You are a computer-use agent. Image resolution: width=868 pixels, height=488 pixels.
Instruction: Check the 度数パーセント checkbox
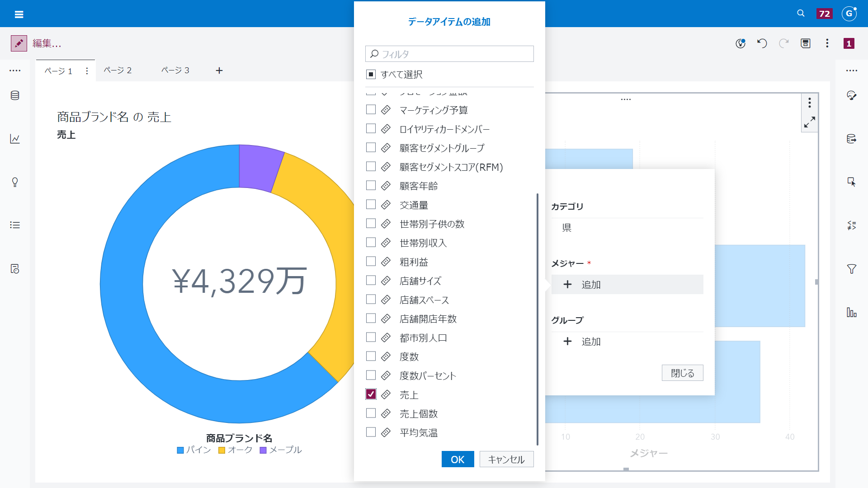point(371,375)
